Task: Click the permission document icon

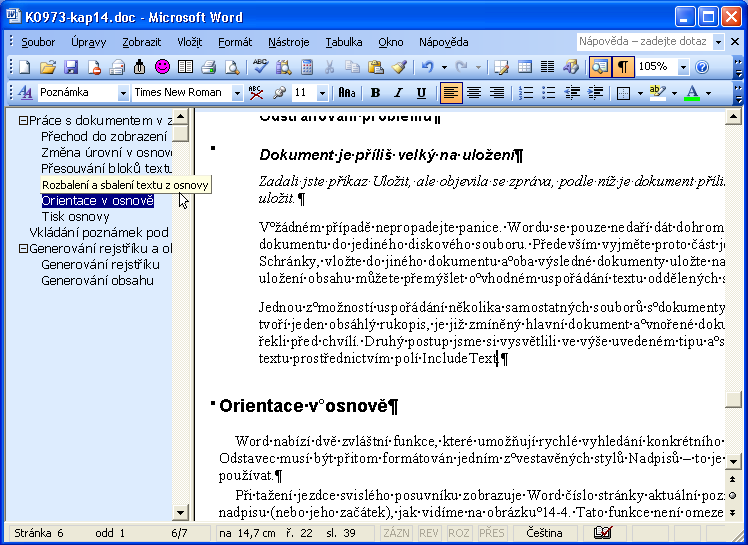Action: 94,67
